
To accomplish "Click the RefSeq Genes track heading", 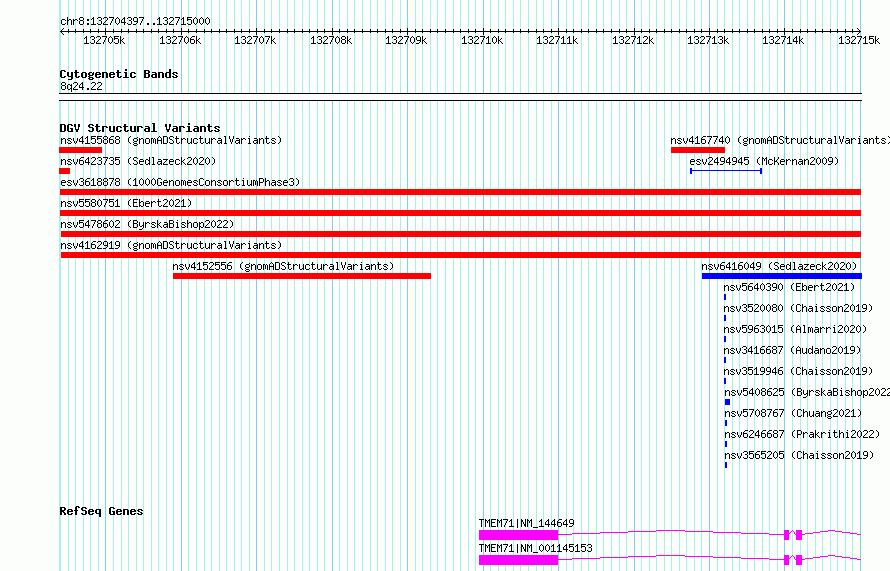I will point(101,511).
